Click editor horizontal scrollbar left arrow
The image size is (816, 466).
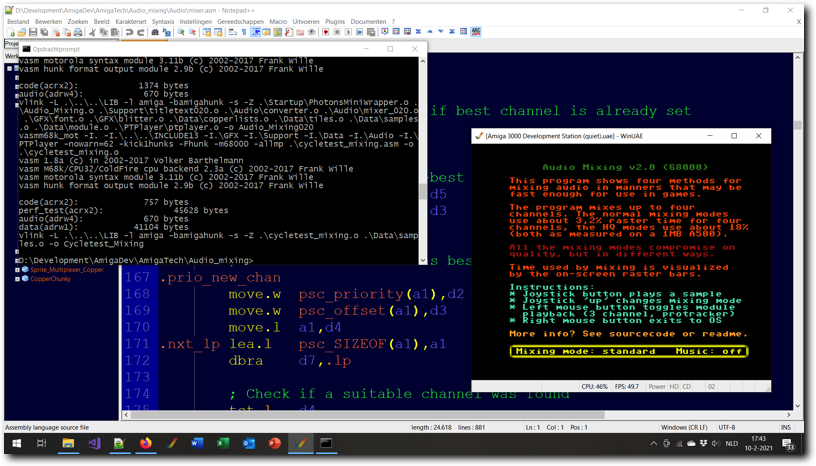click(x=126, y=415)
